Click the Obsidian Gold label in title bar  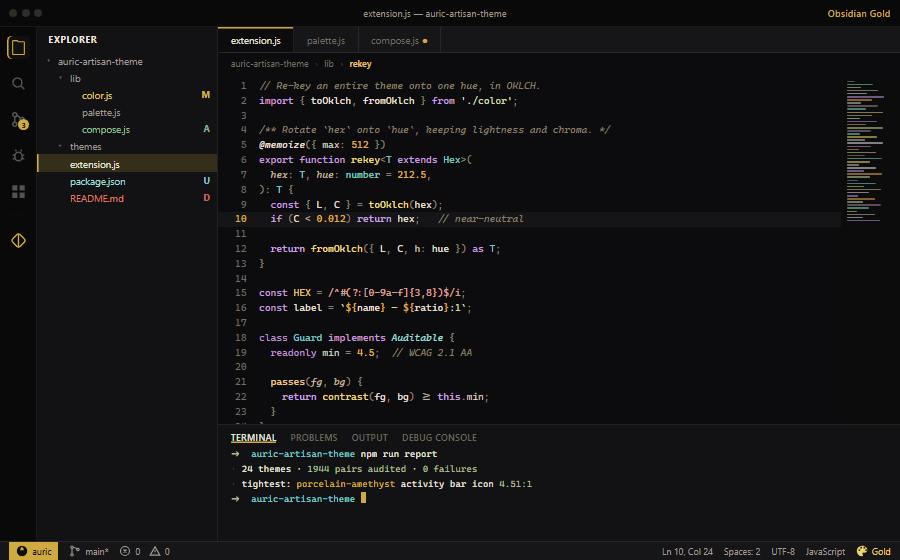tap(859, 14)
